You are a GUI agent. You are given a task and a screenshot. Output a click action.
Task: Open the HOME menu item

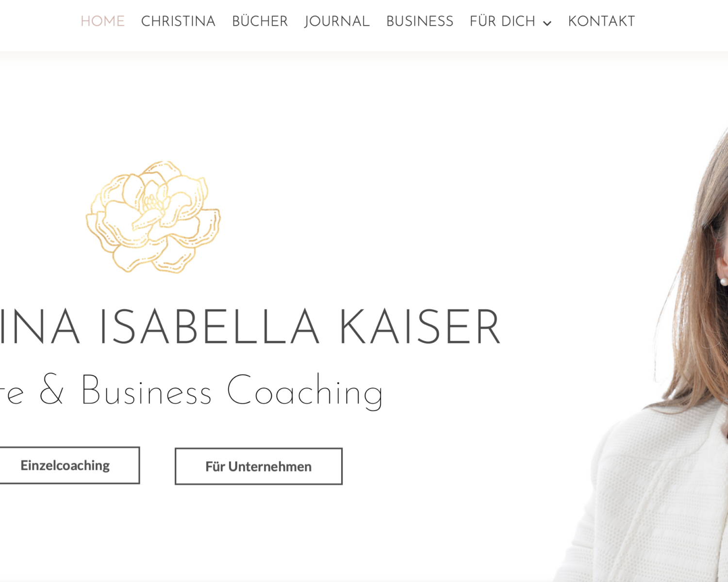click(102, 21)
